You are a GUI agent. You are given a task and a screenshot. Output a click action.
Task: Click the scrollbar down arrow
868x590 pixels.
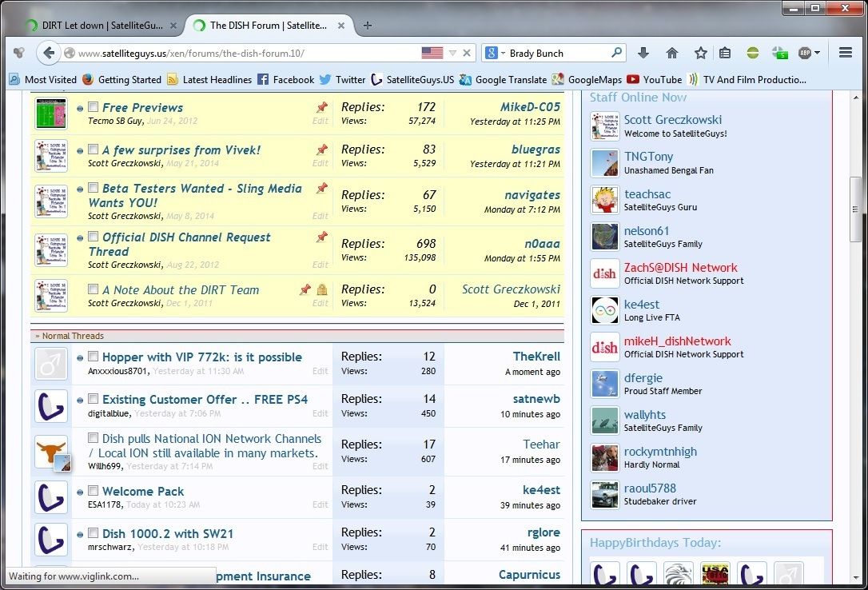click(855, 578)
